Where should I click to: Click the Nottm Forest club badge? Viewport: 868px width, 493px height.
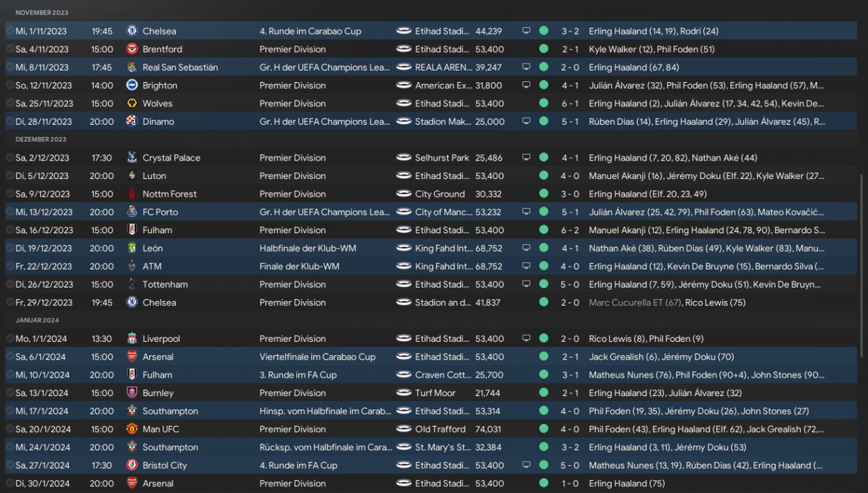coord(132,194)
